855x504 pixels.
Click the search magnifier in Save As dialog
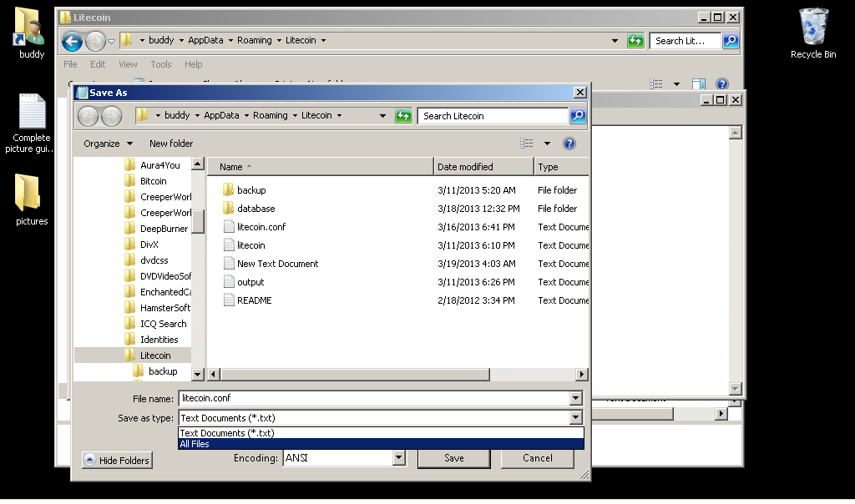click(578, 115)
